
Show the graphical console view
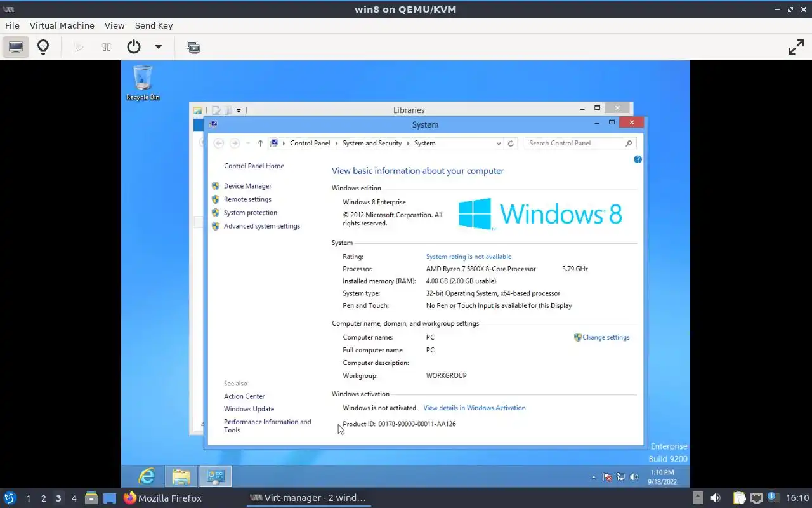point(16,47)
